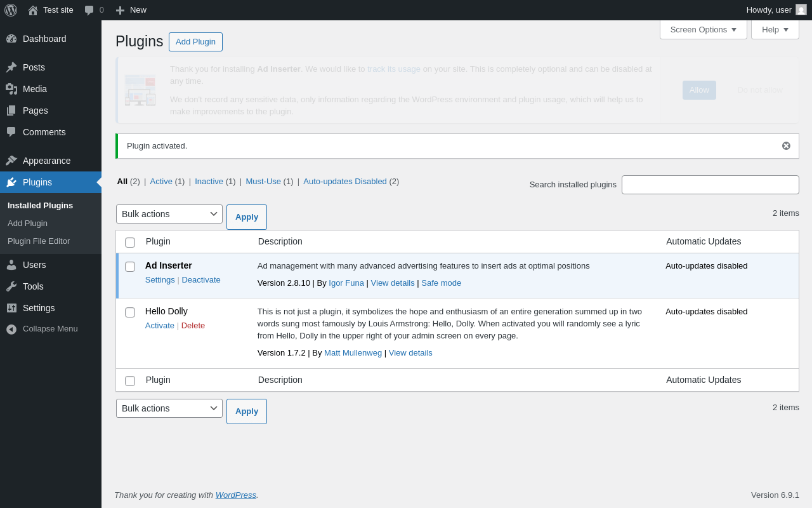Open Plugin File Editor submenu item
The height and width of the screenshot is (508, 812).
(x=39, y=241)
